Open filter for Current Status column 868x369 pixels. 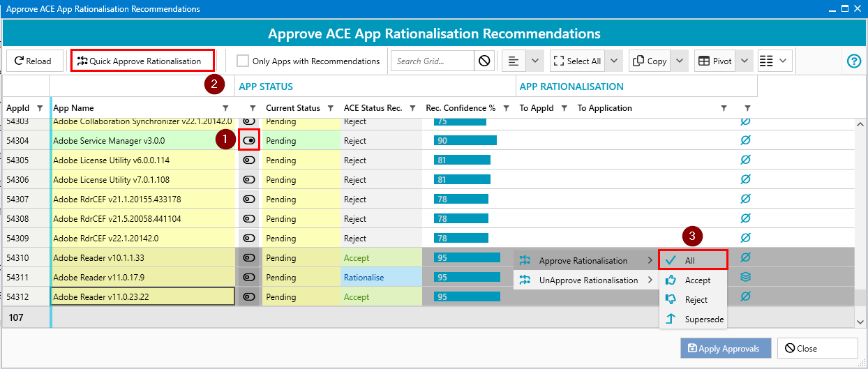(331, 108)
